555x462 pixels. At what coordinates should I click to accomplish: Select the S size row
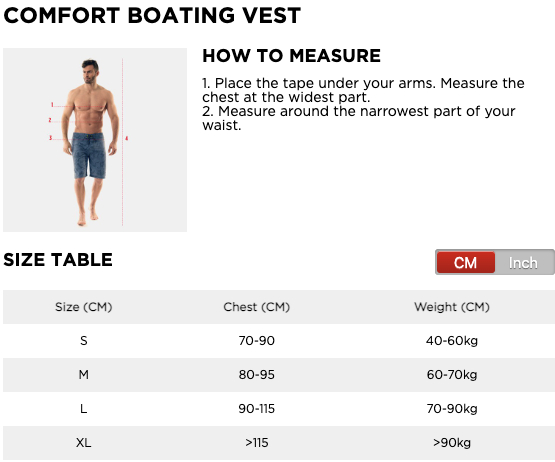tap(279, 341)
